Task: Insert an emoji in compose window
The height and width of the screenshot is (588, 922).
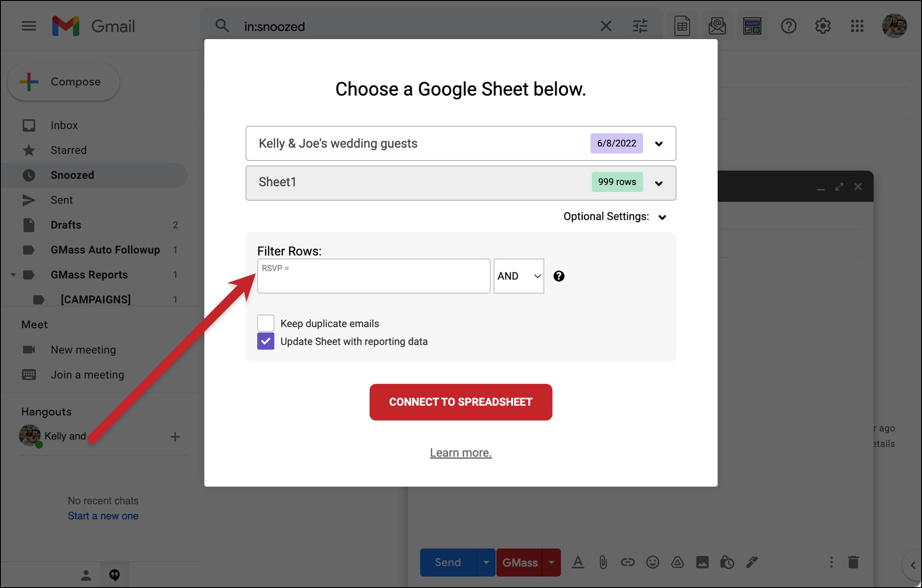Action: pyautogui.click(x=652, y=562)
